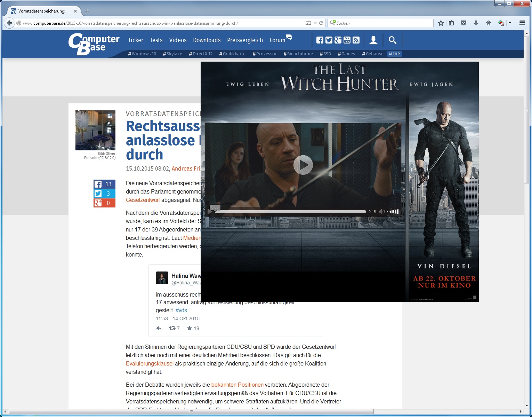Open the site search magnifier icon
The image size is (532, 417).
tap(393, 40)
